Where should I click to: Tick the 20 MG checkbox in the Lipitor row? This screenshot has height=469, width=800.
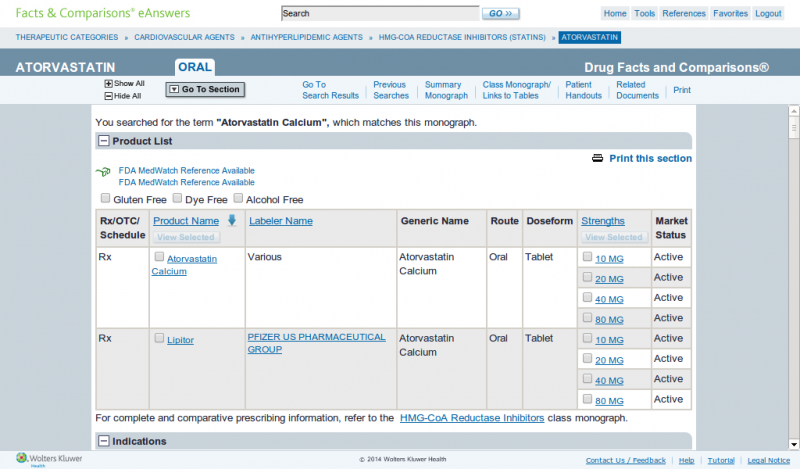coord(587,358)
